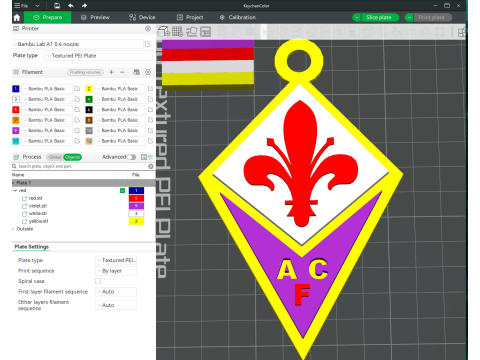The image size is (480, 360).
Task: Open filament settings gear icon
Action: [148, 72]
